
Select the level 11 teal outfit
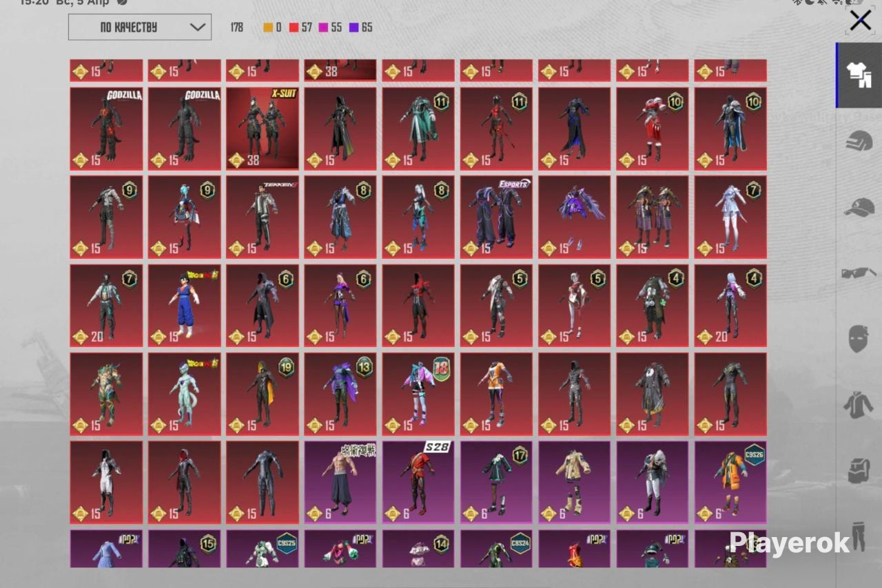418,129
